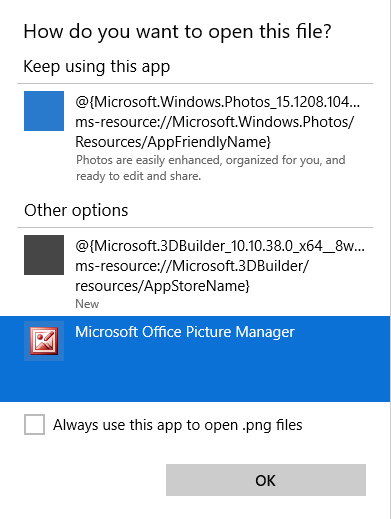Click the Photos description 'Photos are easily enhanced' text

click(x=210, y=160)
